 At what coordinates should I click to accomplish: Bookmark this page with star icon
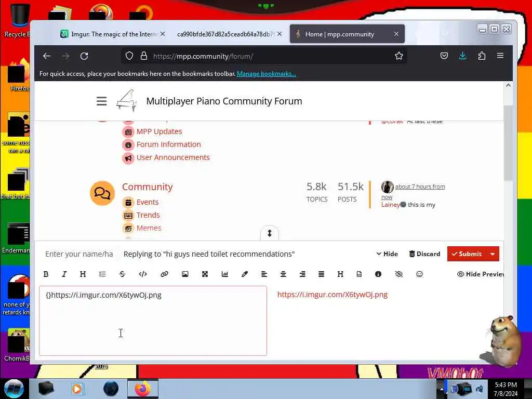click(398, 56)
